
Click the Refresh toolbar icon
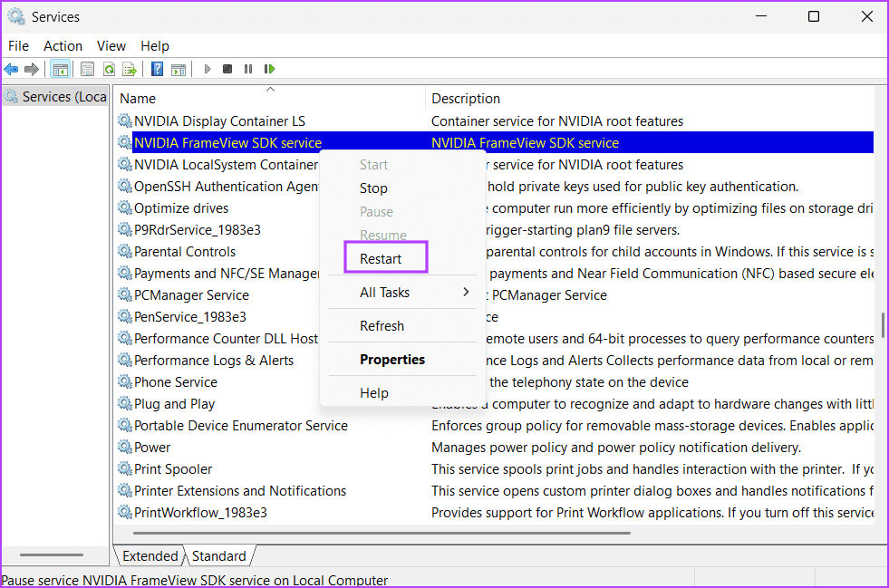[x=109, y=69]
